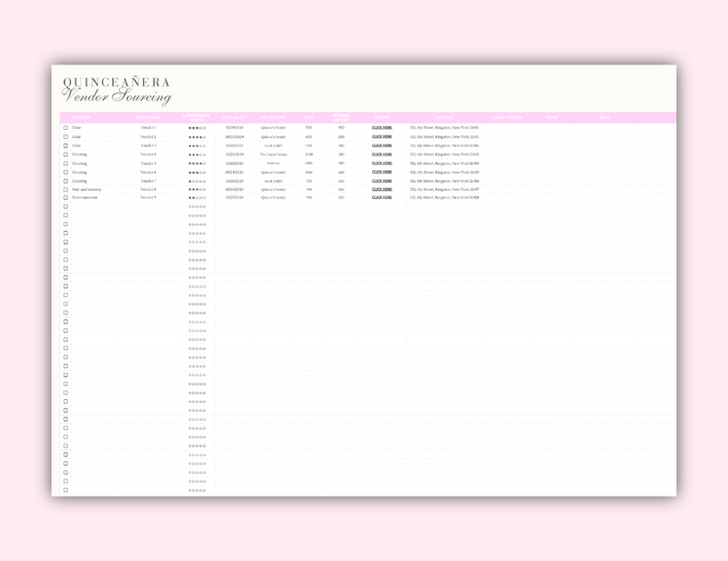
Task: Tick the Hair and makeup row checkbox
Action: point(66,189)
